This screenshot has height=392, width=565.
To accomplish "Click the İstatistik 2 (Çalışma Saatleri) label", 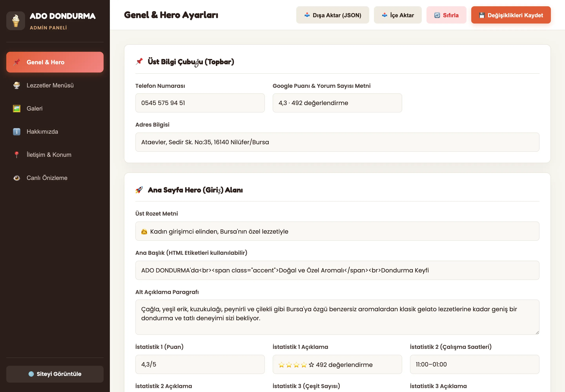I will point(451,347).
